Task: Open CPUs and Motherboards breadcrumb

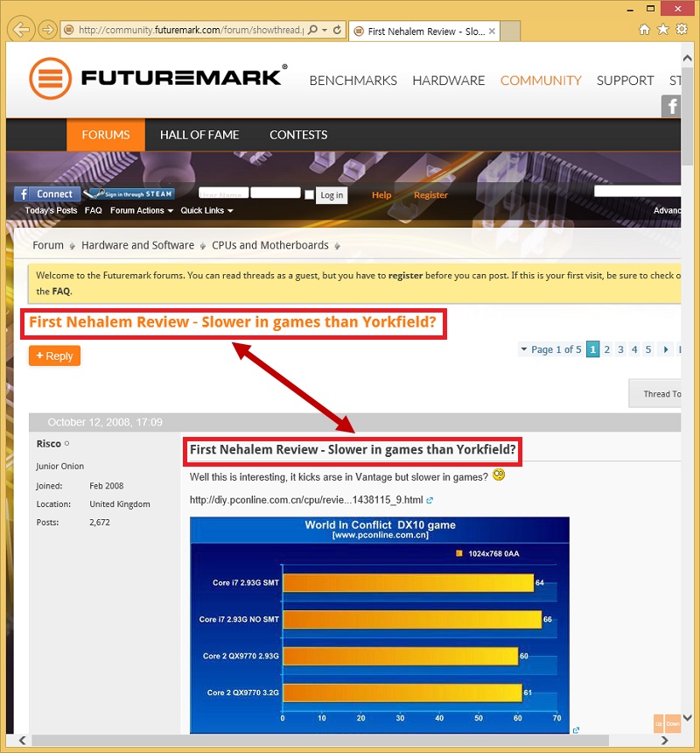Action: point(270,245)
